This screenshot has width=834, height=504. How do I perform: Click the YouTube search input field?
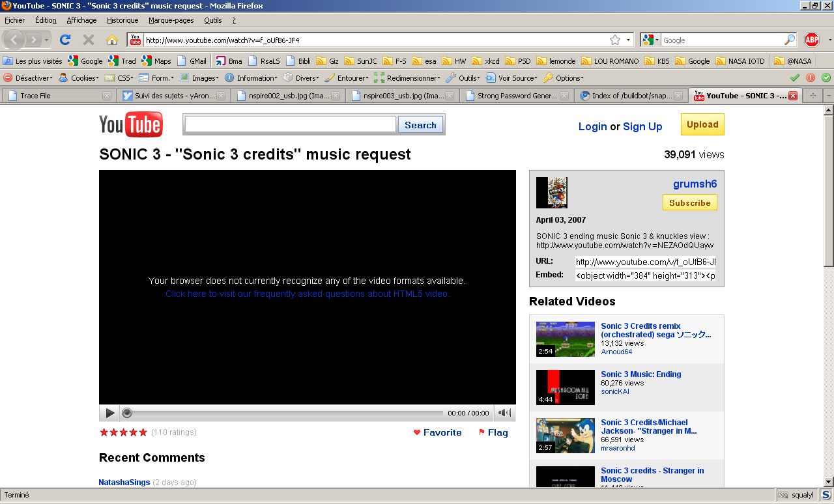pyautogui.click(x=291, y=124)
